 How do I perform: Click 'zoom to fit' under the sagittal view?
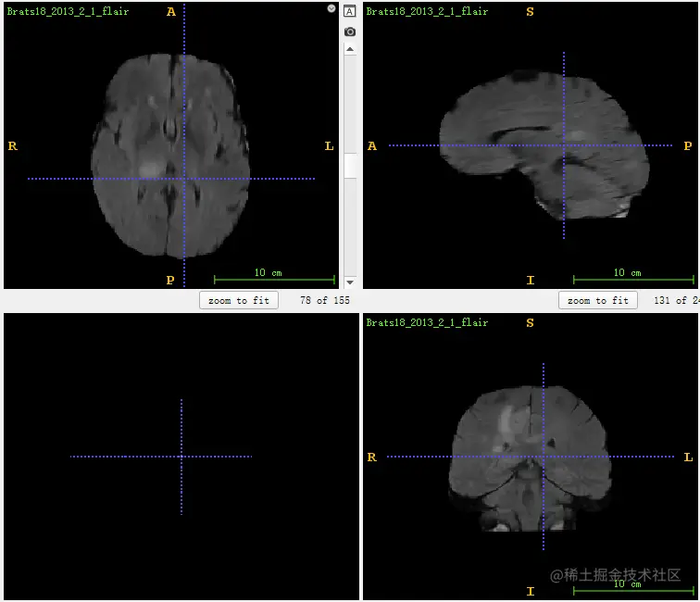598,300
